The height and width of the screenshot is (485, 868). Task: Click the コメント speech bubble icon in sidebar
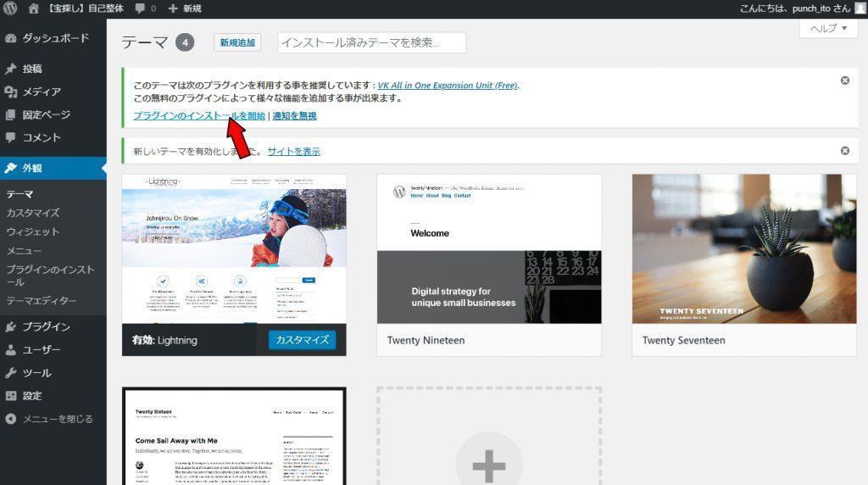pos(10,137)
